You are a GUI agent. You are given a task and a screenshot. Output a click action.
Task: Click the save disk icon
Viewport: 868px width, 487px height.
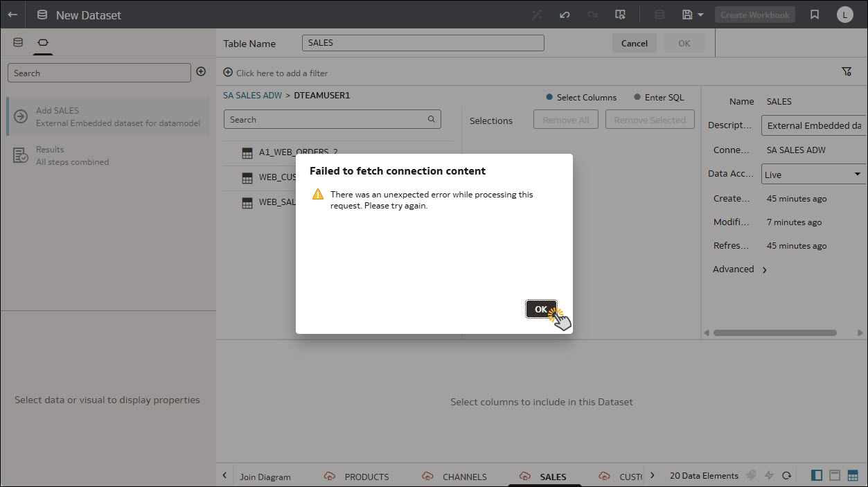pos(687,15)
